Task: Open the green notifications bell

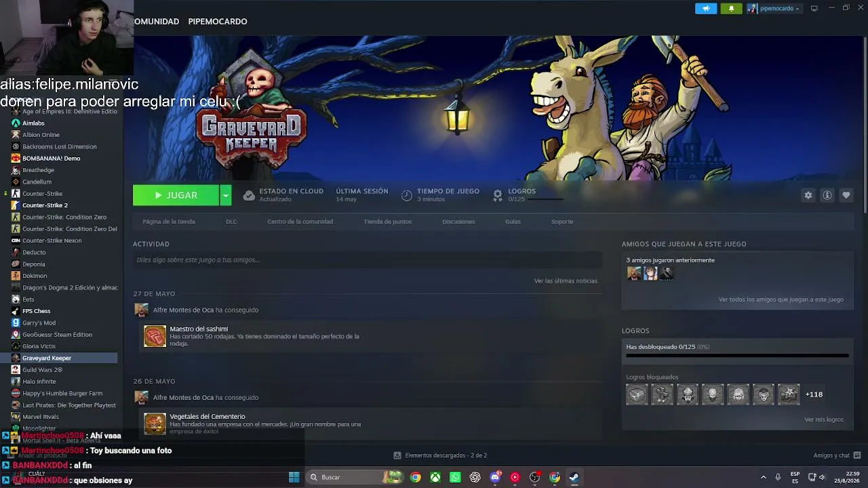Action: (x=731, y=9)
